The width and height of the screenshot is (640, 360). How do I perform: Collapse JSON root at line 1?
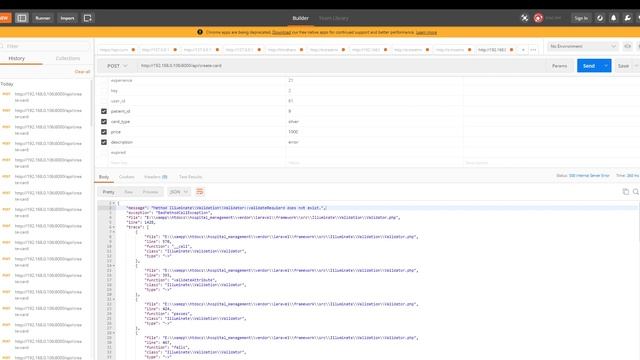click(114, 203)
